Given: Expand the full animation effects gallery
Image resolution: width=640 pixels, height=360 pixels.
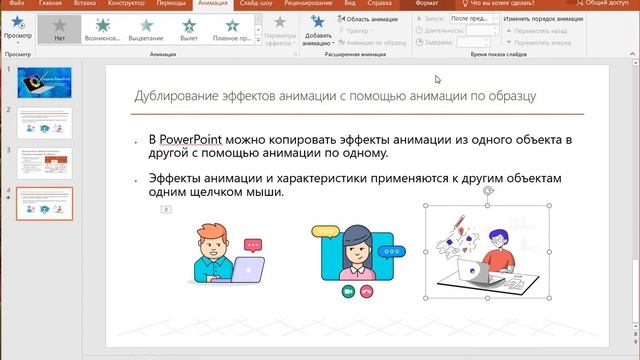Looking at the screenshot, I should [x=258, y=40].
